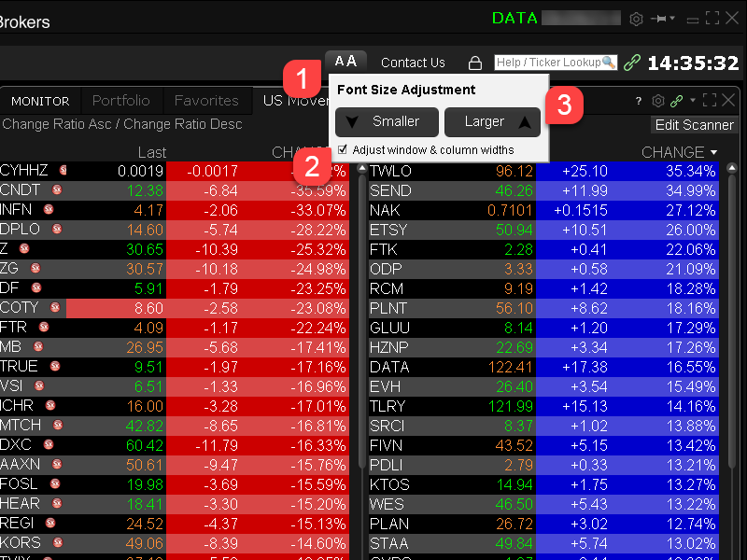The width and height of the screenshot is (747, 560).
Task: Click the Larger font size button
Action: pos(493,122)
